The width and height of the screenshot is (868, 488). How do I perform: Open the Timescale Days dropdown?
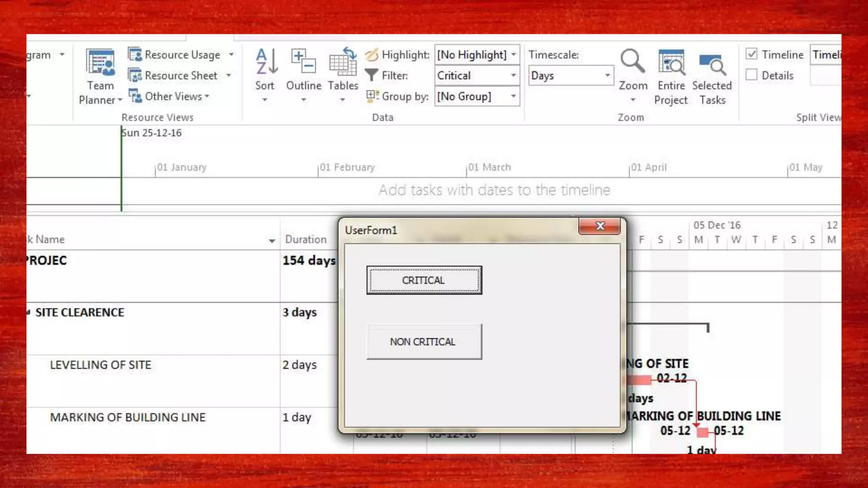pos(607,75)
